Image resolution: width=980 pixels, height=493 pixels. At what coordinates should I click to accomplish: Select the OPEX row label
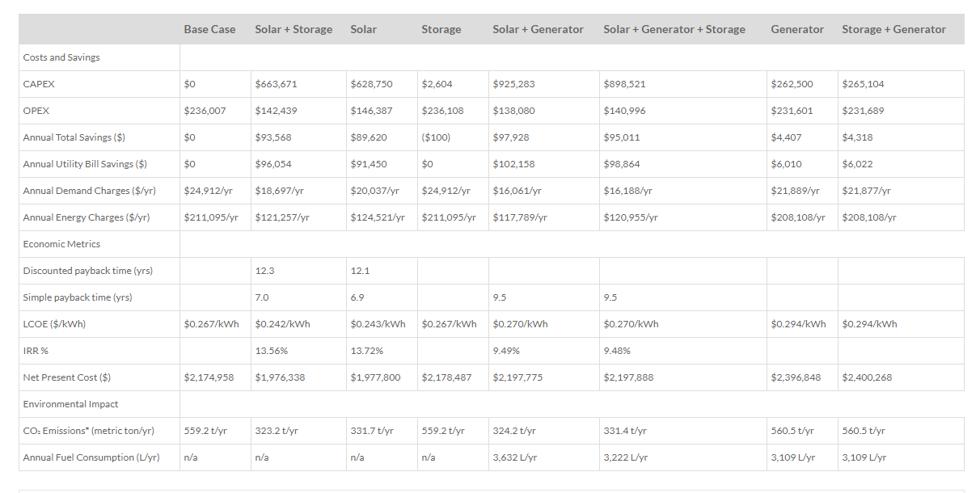[x=36, y=110]
